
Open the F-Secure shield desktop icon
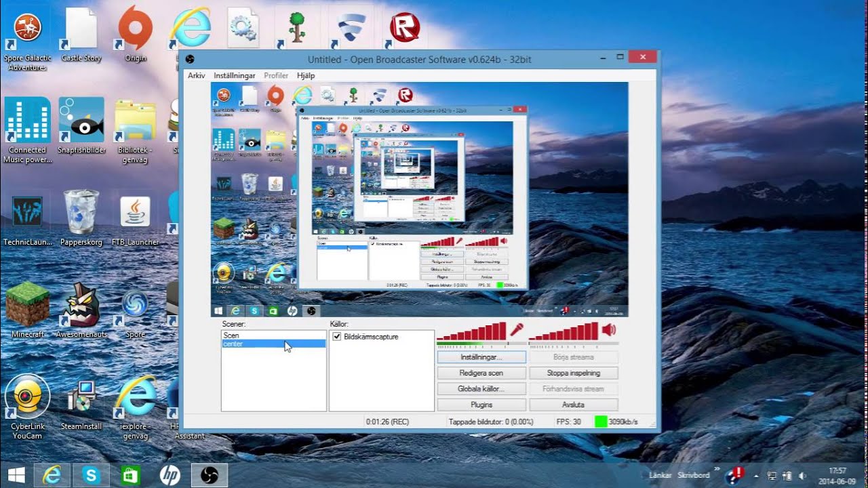click(352, 28)
